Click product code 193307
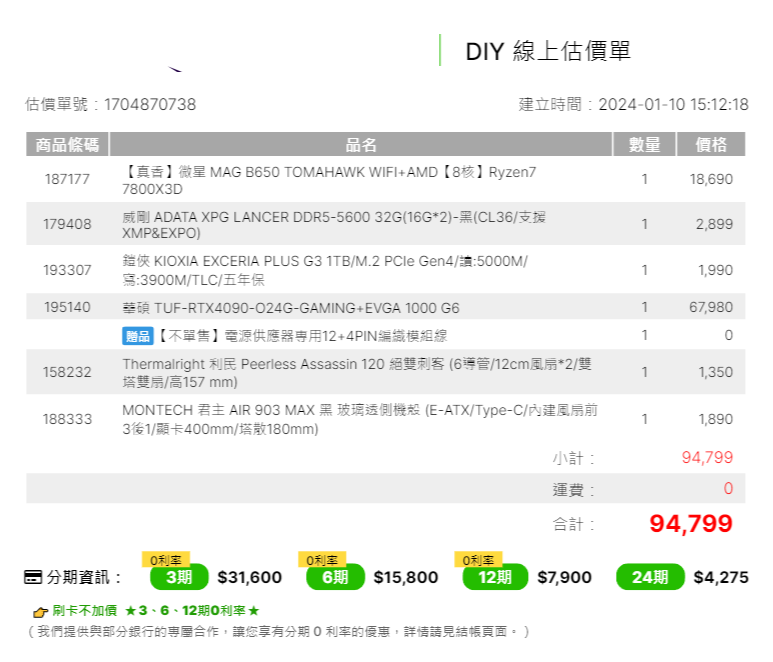Viewport: 773px width, 662px height. [67, 270]
